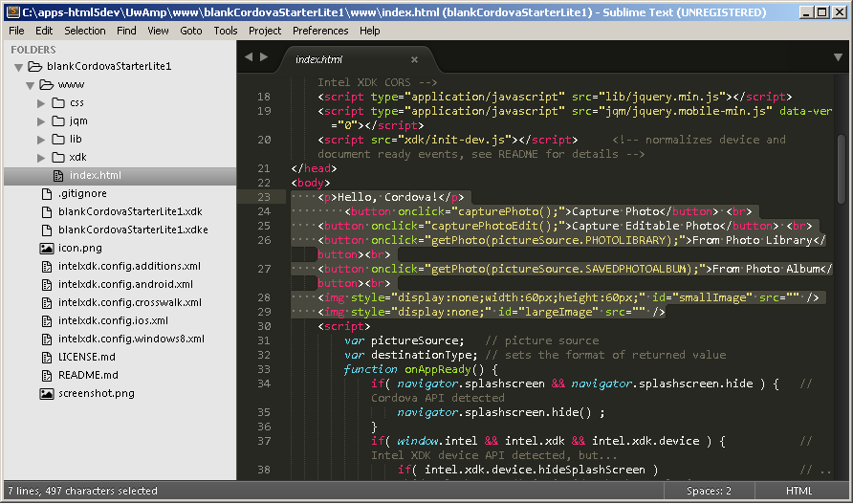Open icon.png from the sidebar
Image resolution: width=853 pixels, height=504 pixels.
point(80,249)
